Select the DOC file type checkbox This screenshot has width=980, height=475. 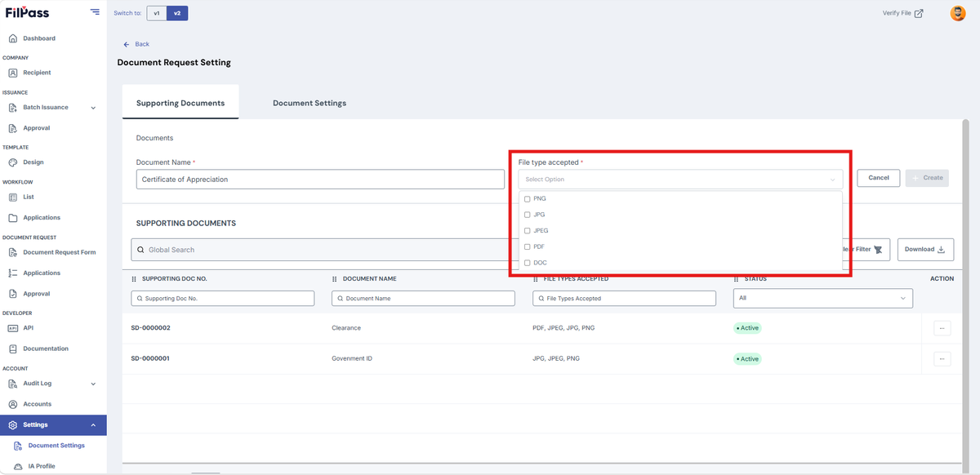tap(528, 263)
